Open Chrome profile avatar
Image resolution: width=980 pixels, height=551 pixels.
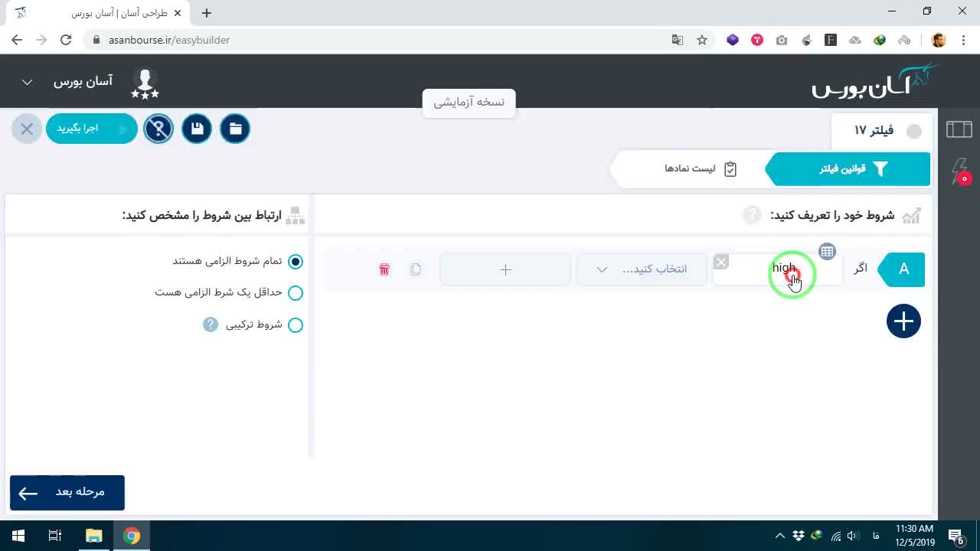(x=939, y=40)
